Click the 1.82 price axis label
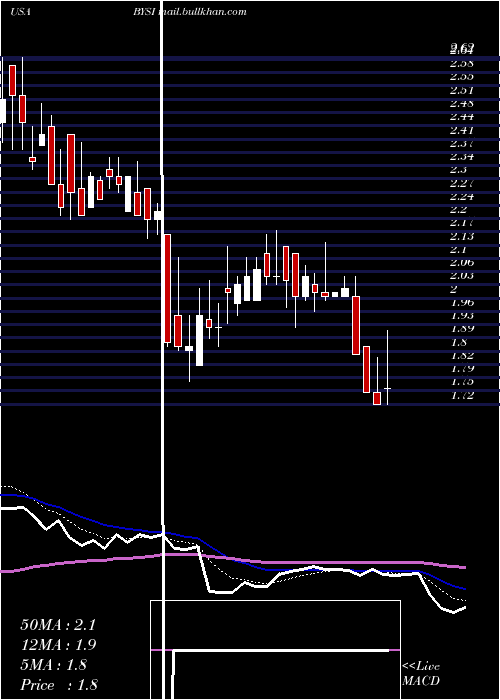500x700 pixels. pyautogui.click(x=462, y=355)
